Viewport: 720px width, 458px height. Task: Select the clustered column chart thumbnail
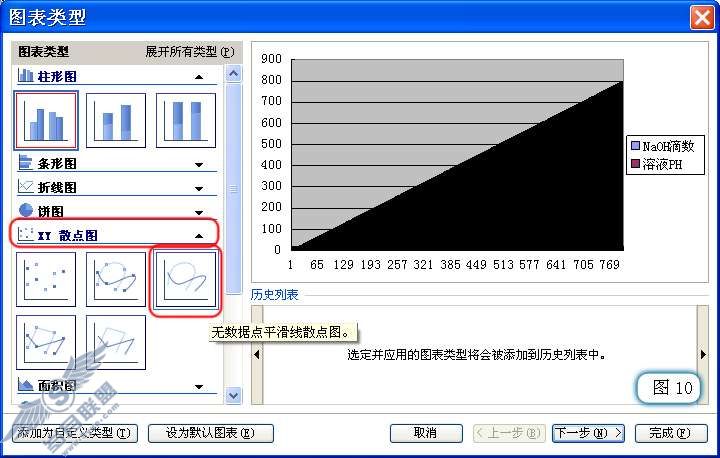pyautogui.click(x=46, y=120)
